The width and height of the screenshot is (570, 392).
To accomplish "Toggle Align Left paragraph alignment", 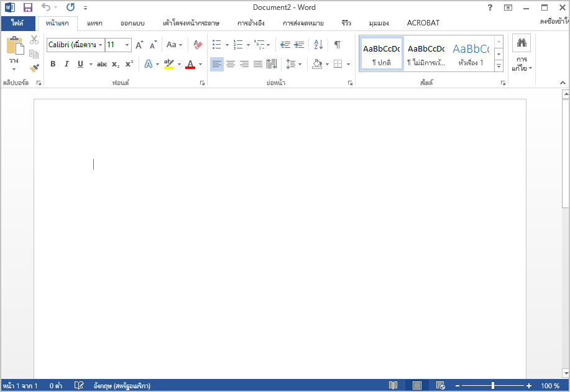I will [217, 64].
